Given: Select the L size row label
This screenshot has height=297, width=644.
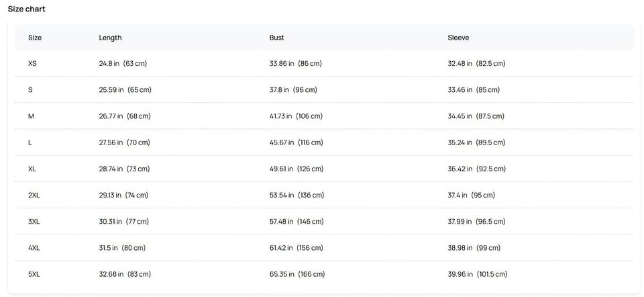Looking at the screenshot, I should click(30, 142).
